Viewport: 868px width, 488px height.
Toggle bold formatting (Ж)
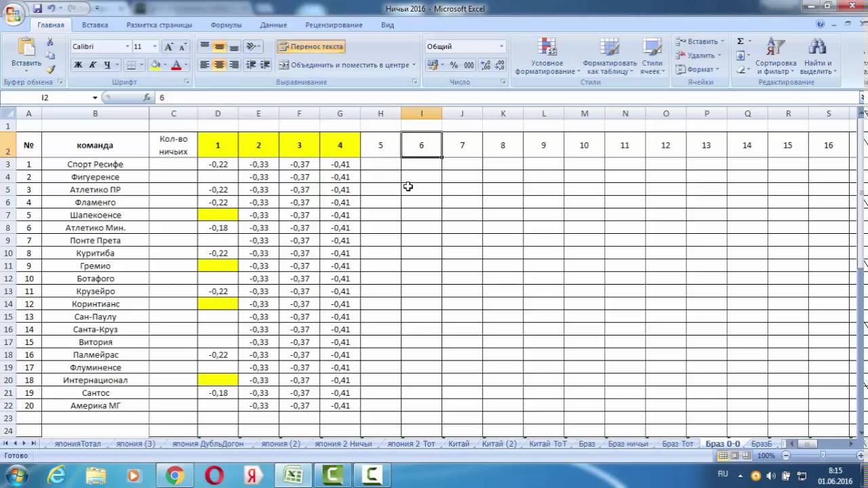click(78, 65)
